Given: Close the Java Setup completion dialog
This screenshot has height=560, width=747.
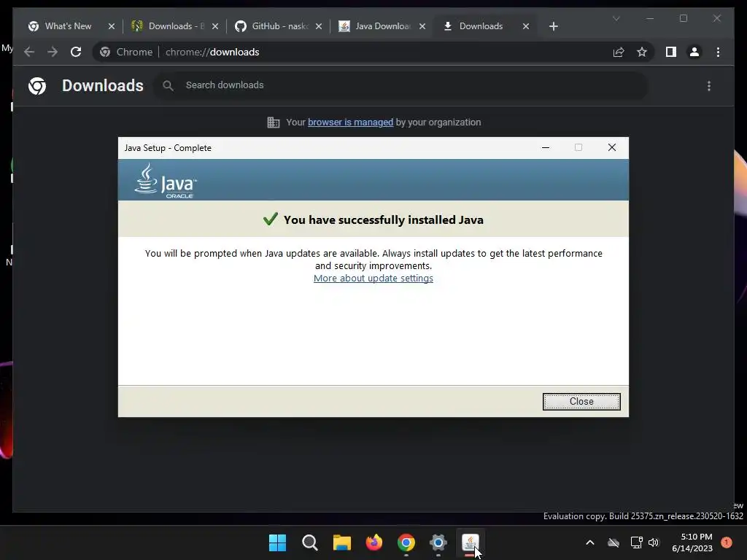Looking at the screenshot, I should (x=581, y=402).
